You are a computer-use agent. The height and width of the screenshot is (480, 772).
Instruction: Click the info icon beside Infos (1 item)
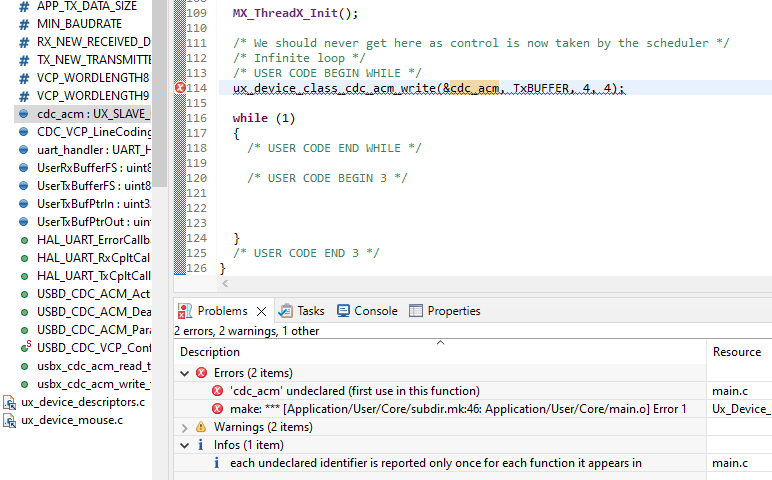click(200, 445)
